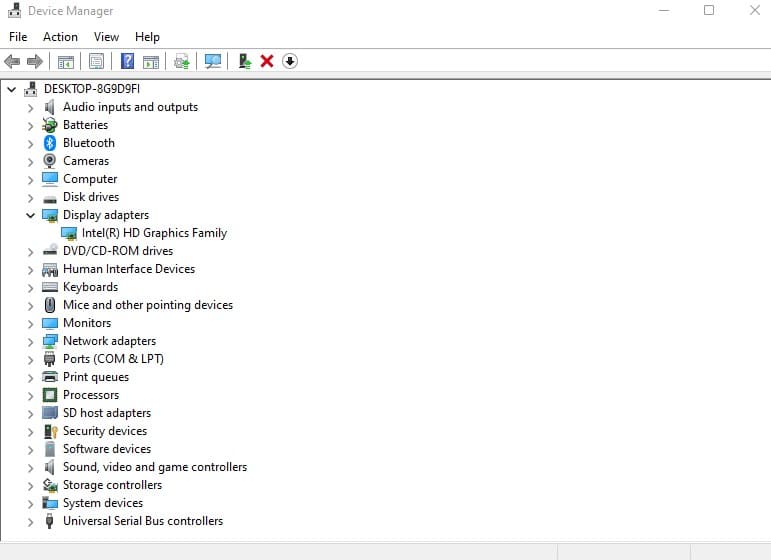Collapse the Display adapters category
This screenshot has height=560, width=771.
tap(30, 215)
